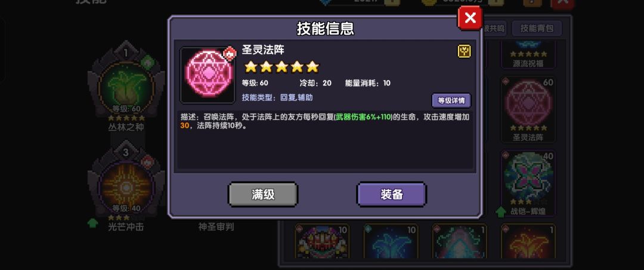Tap the green upgrade arrow beside 战铠-辉煌

[x=501, y=212]
